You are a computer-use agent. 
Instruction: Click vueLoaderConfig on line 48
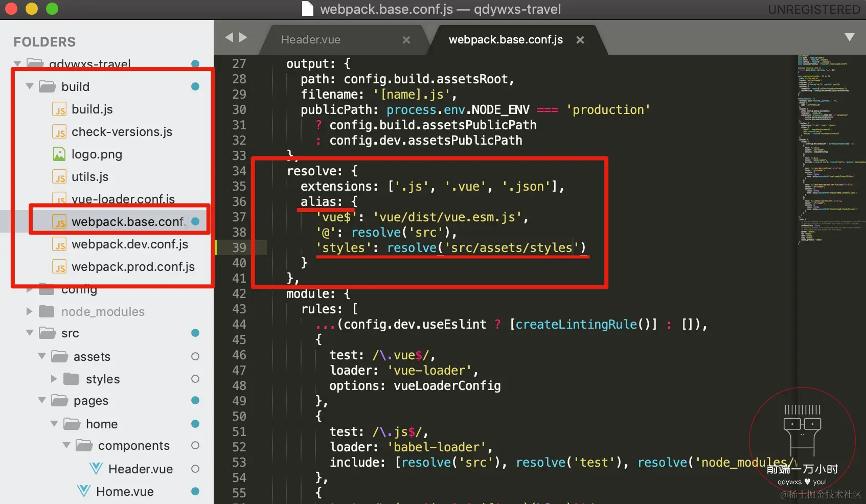[x=447, y=386]
